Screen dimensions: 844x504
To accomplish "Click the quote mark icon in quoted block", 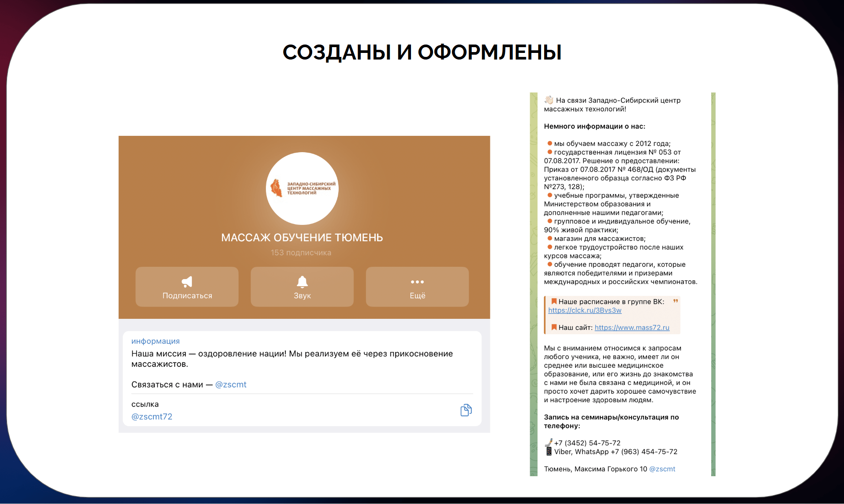I will coord(675,302).
